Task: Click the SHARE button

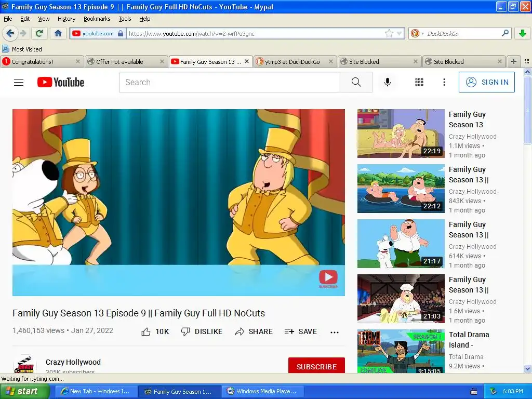Action: 254,331
